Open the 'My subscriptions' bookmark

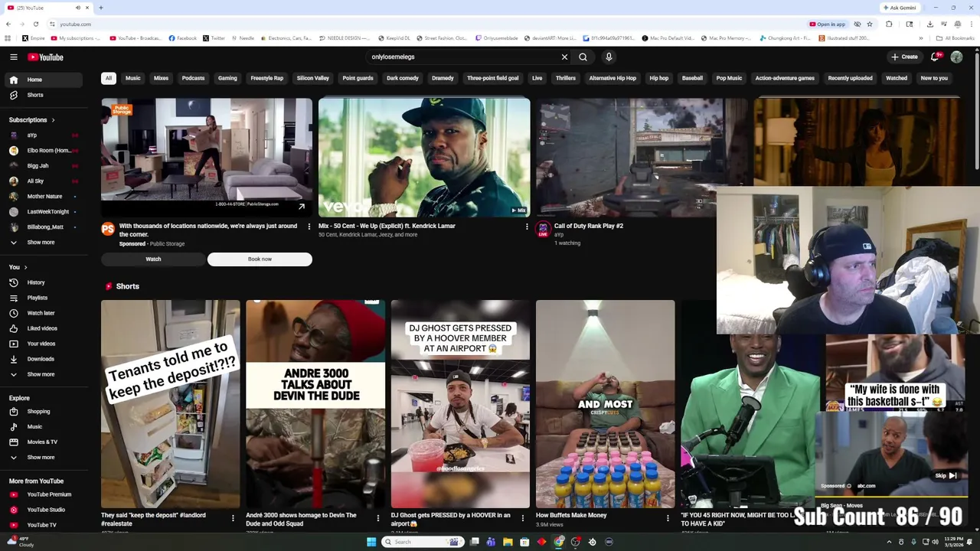[x=76, y=38]
